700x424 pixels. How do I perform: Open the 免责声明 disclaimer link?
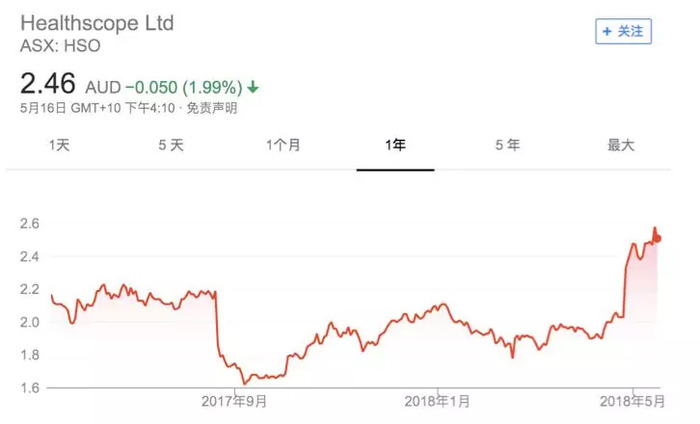point(212,108)
